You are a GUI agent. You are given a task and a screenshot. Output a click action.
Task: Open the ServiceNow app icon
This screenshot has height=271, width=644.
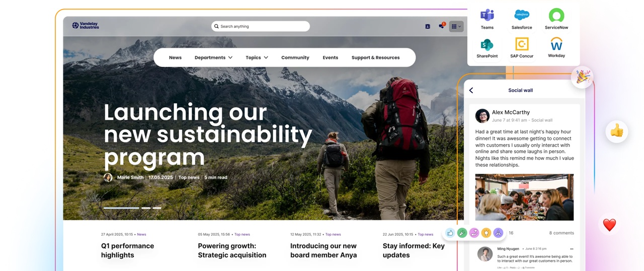point(556,19)
